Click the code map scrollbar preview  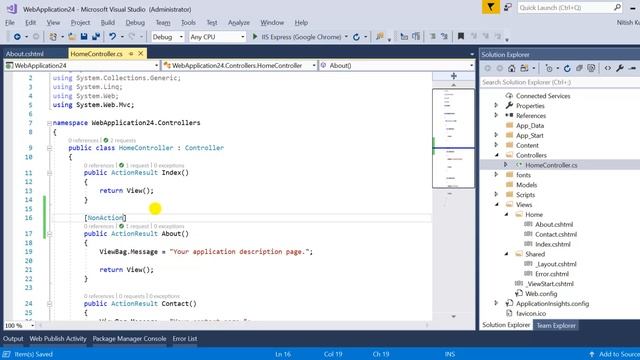[453, 138]
